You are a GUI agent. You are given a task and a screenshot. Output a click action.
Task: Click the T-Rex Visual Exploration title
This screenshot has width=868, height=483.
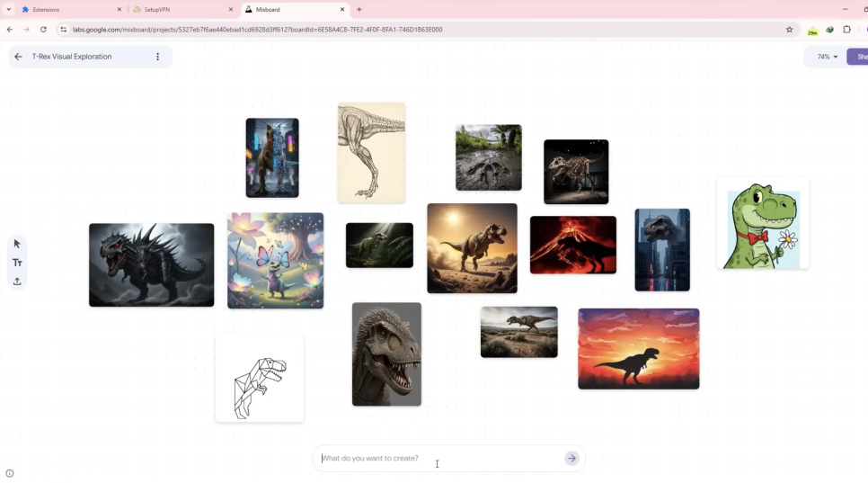[72, 57]
